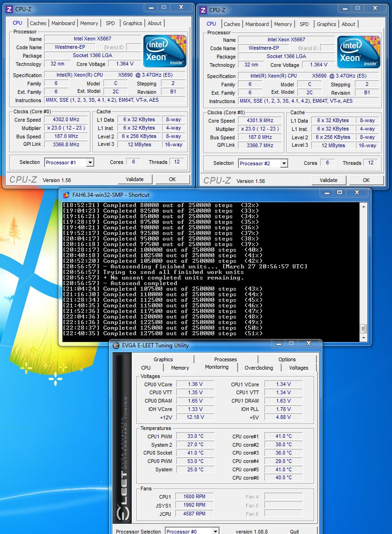Click the Intel Xeon logo in the left CPU-Z window
This screenshot has height=534, width=392.
tap(165, 51)
